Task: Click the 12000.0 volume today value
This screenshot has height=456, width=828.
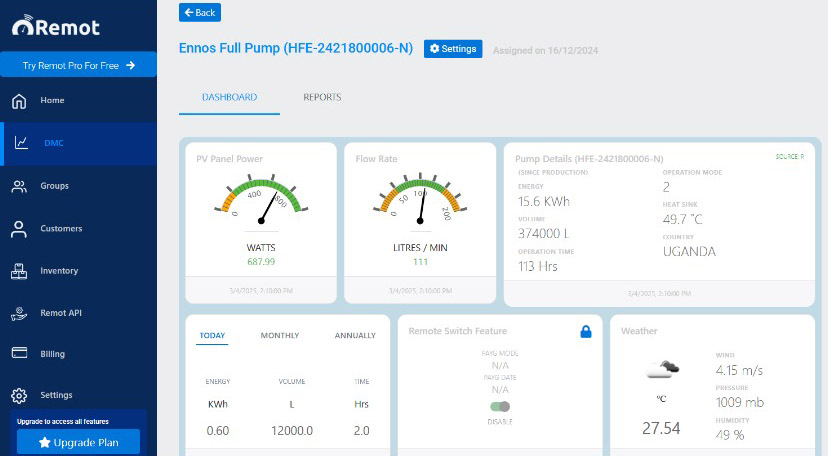Action: [x=292, y=431]
